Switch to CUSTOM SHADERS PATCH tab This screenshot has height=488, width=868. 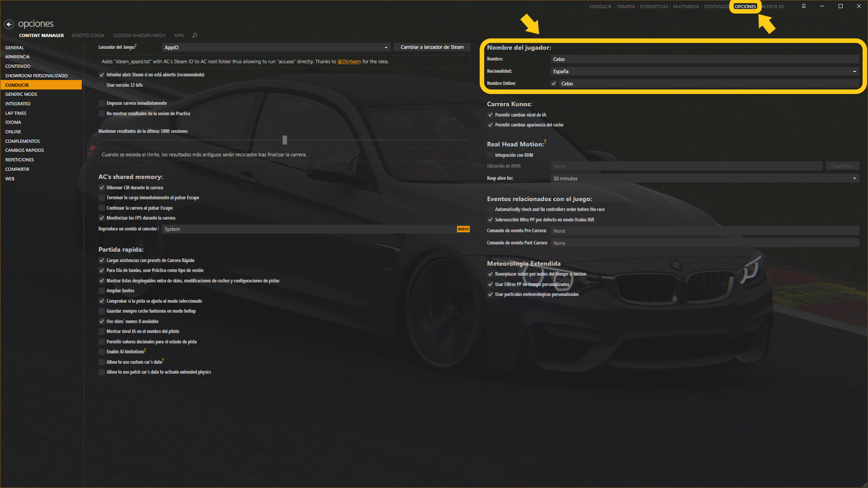[139, 35]
